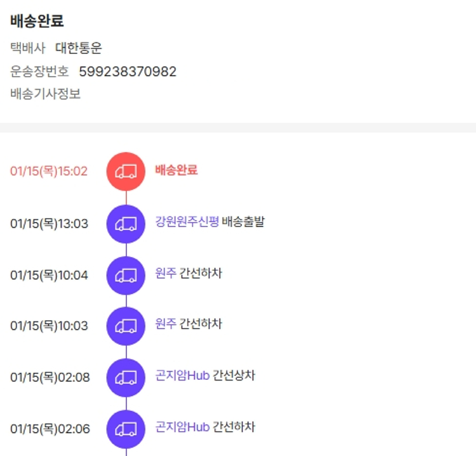The image size is (476, 456).
Task: Click tracking number 599238370982
Action: [128, 72]
